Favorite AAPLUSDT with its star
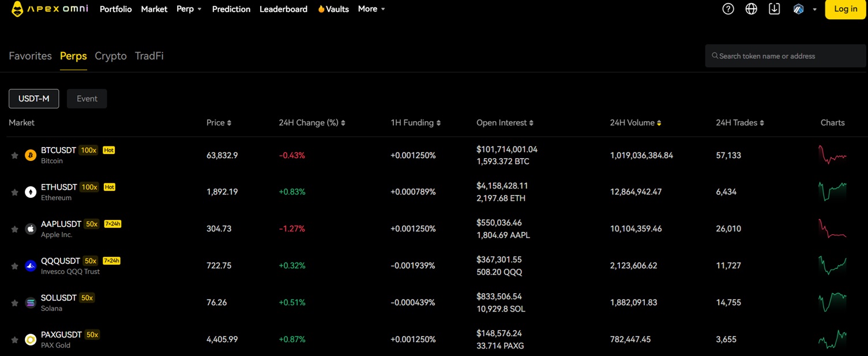 [15, 229]
